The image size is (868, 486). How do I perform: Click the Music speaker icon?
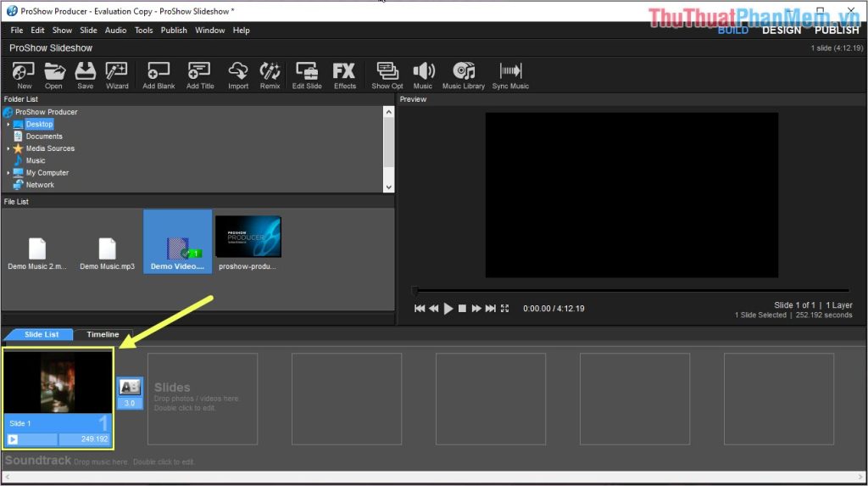[423, 75]
